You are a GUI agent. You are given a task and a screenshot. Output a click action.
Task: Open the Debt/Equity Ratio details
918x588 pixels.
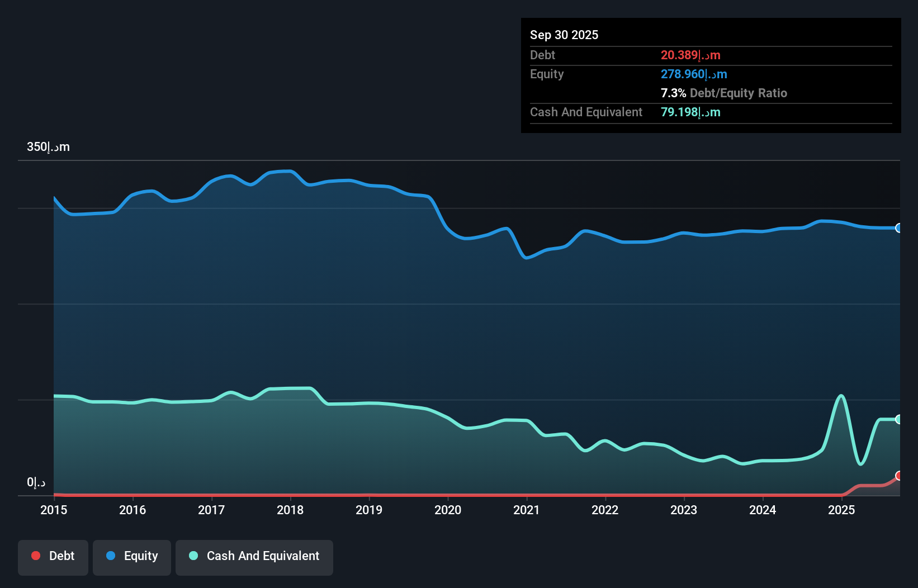click(x=724, y=93)
